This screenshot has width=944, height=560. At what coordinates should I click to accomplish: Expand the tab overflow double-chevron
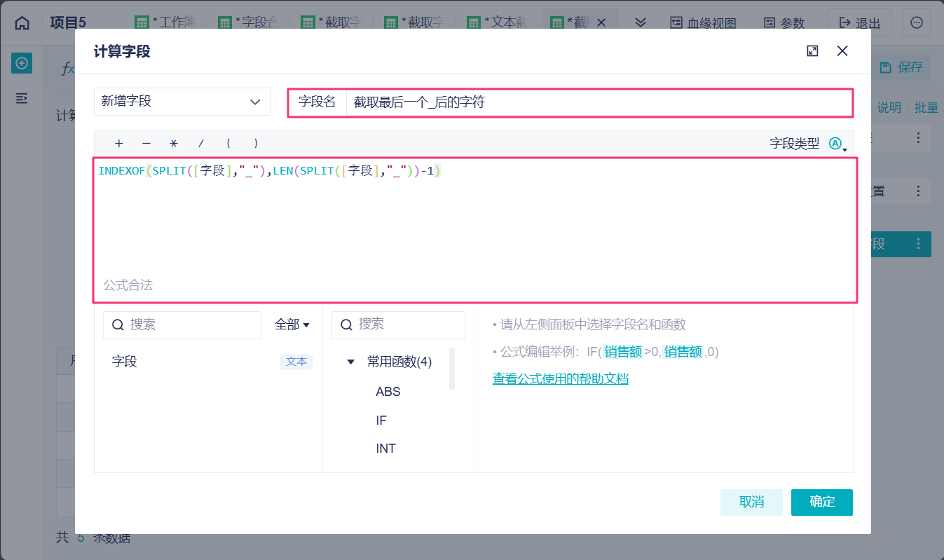[640, 22]
